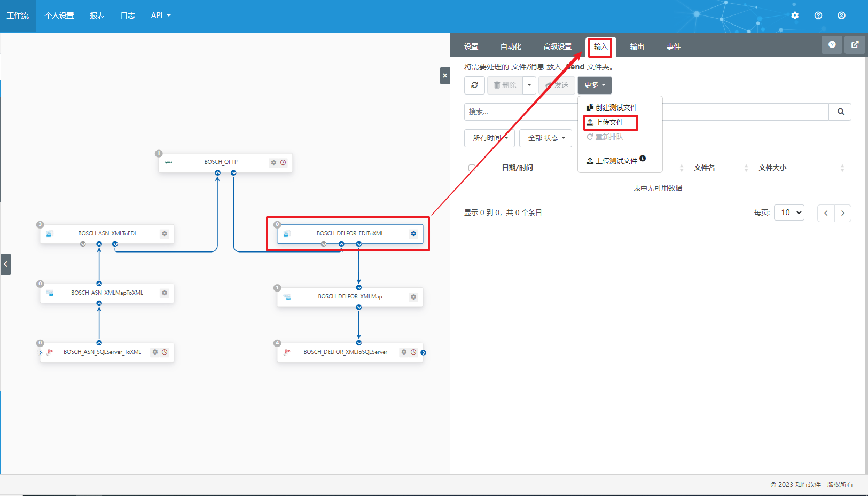
Task: Open gear settings on BOSCH_DELFOR_XMLMap connector
Action: (x=413, y=297)
